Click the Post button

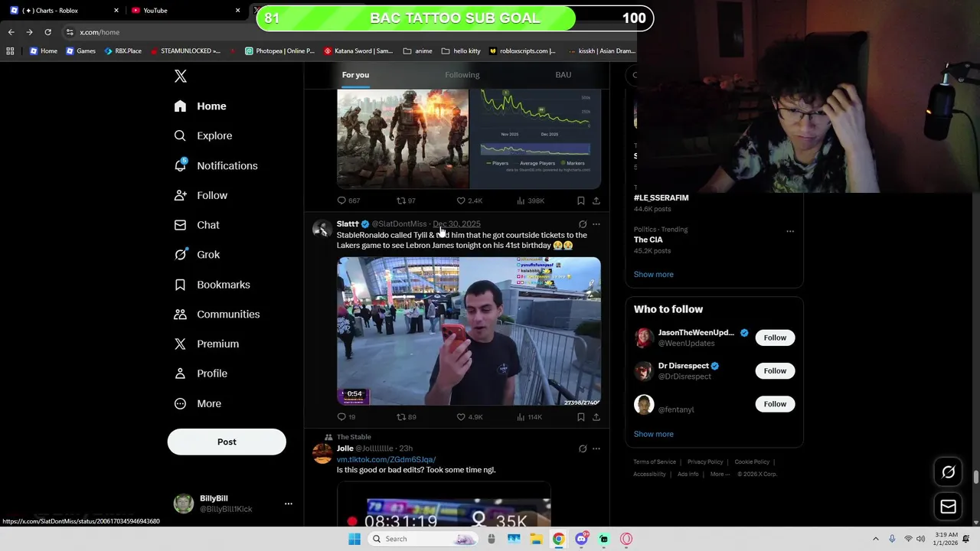[227, 442]
